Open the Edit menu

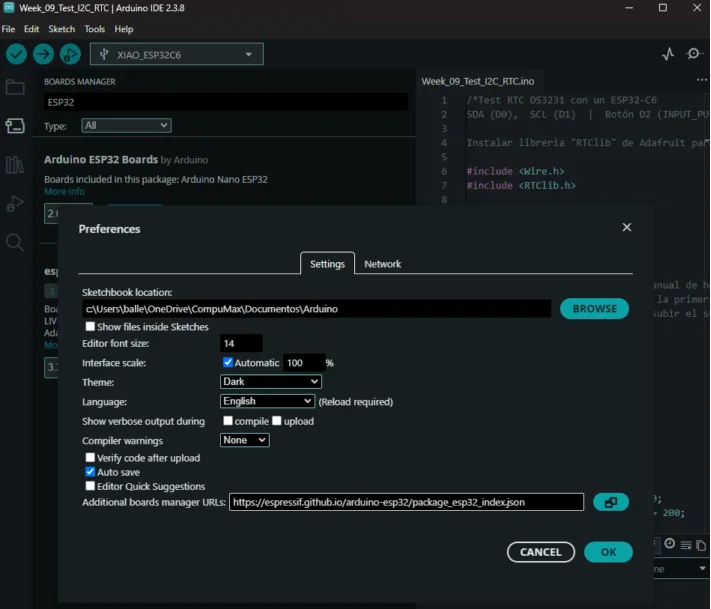(x=31, y=29)
